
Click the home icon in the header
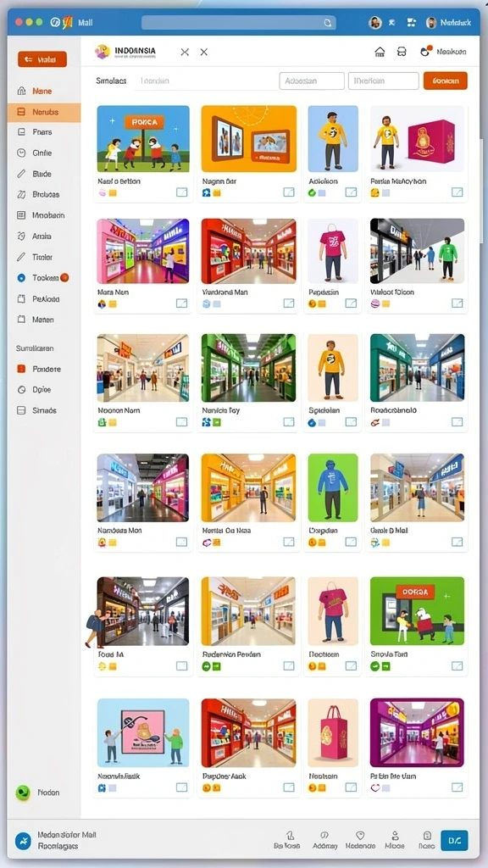pyautogui.click(x=380, y=52)
